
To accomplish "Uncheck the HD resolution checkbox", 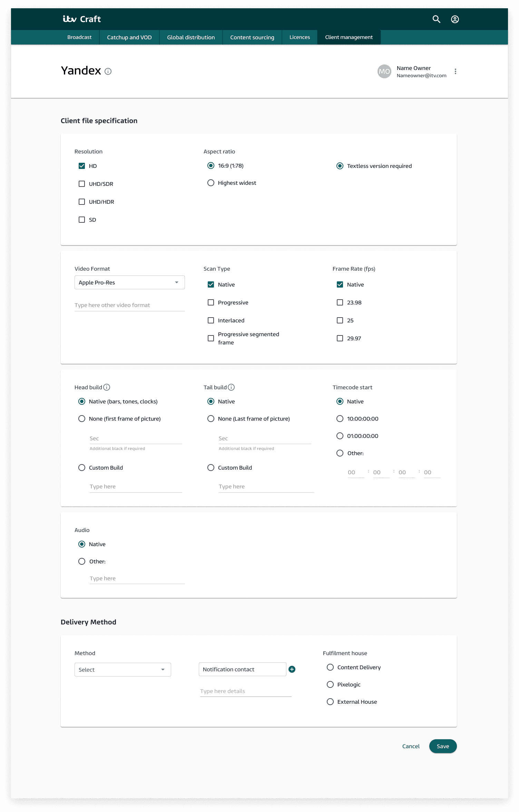I will pyautogui.click(x=82, y=166).
